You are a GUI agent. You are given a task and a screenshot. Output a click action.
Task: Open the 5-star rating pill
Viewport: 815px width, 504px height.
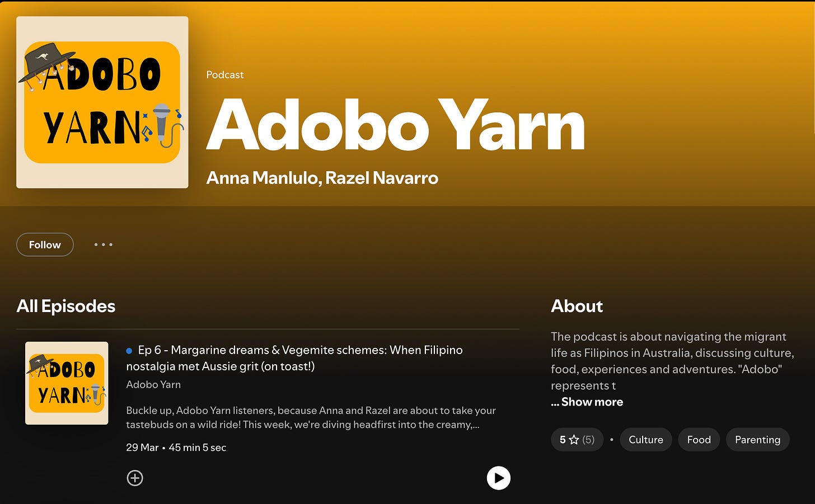click(x=577, y=440)
